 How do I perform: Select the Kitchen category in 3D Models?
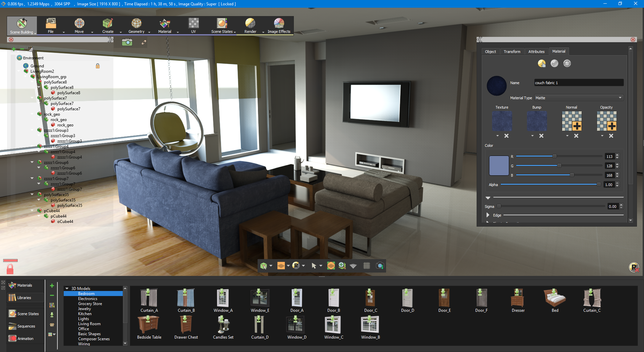85,313
